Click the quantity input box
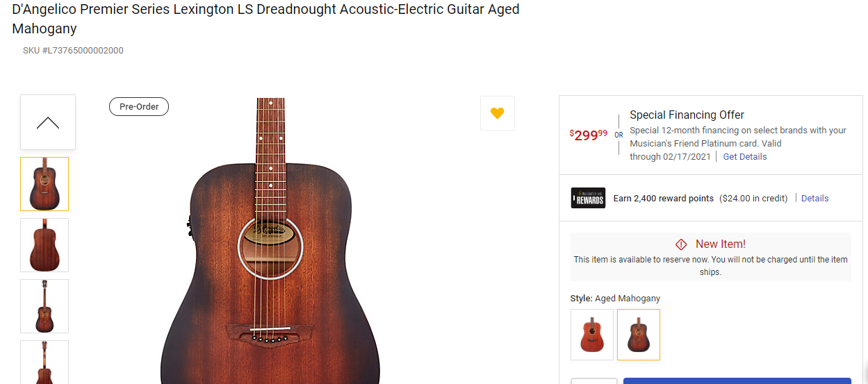The image size is (868, 384). click(x=594, y=381)
